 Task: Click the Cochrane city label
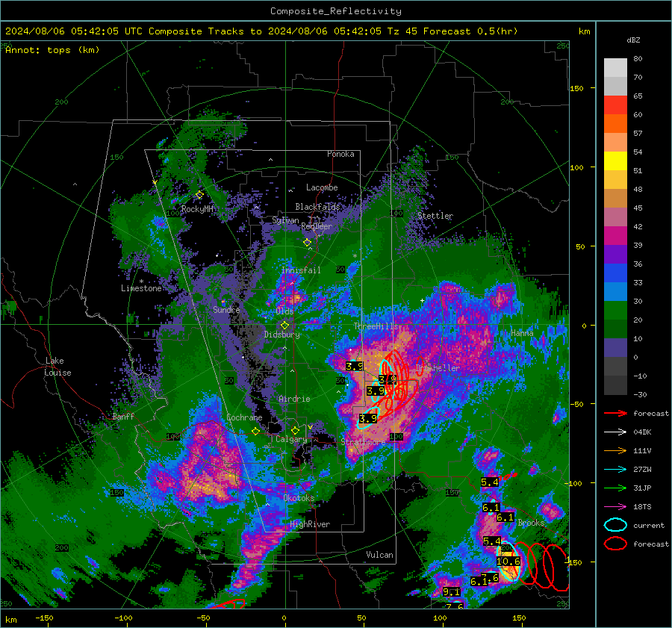click(x=244, y=417)
